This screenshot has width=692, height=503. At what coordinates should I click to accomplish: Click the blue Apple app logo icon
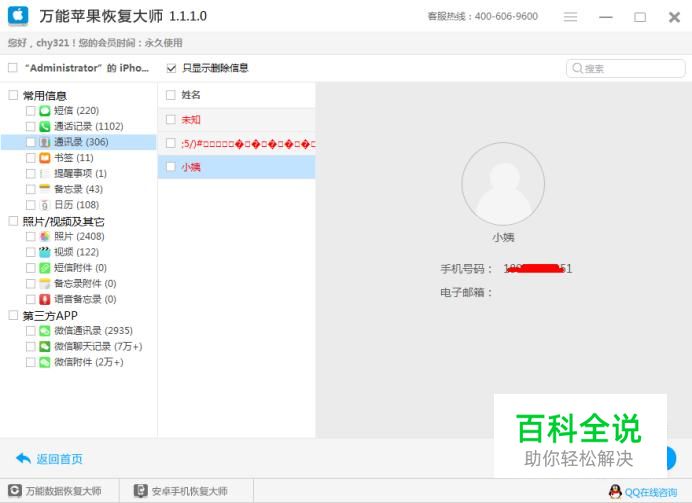tap(18, 16)
